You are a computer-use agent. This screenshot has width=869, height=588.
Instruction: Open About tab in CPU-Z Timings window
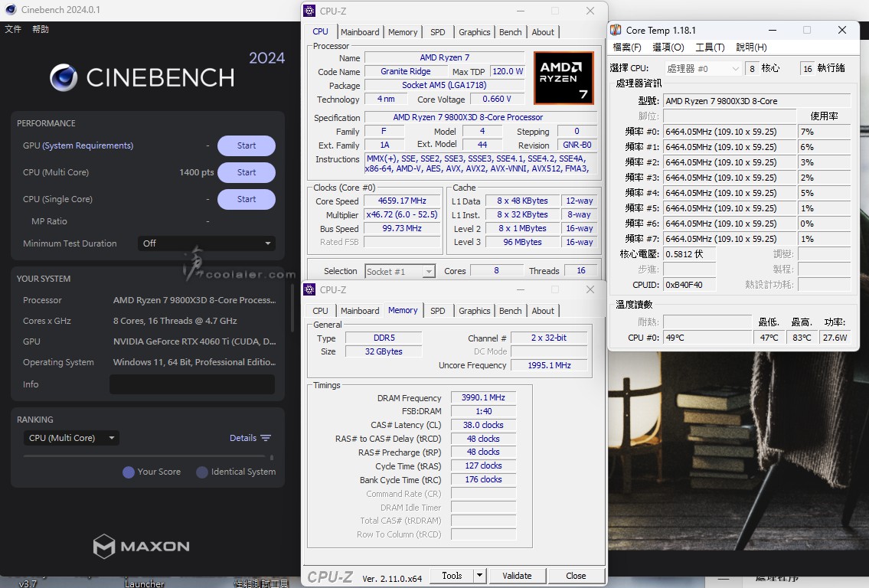coord(543,311)
